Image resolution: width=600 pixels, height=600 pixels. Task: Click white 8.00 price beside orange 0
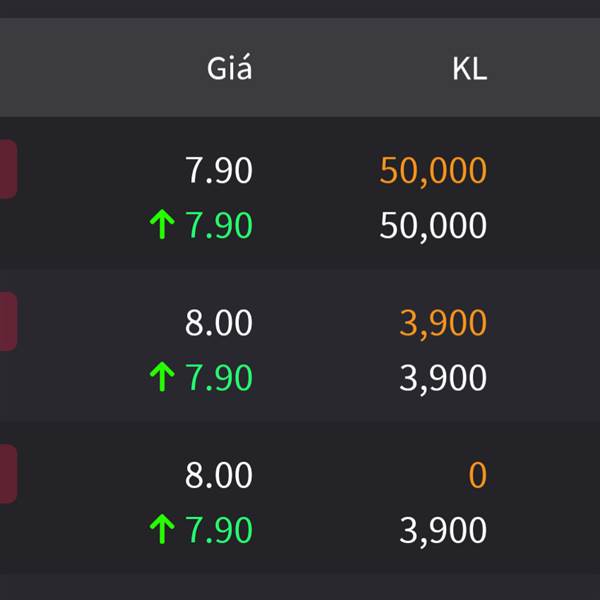pos(219,474)
